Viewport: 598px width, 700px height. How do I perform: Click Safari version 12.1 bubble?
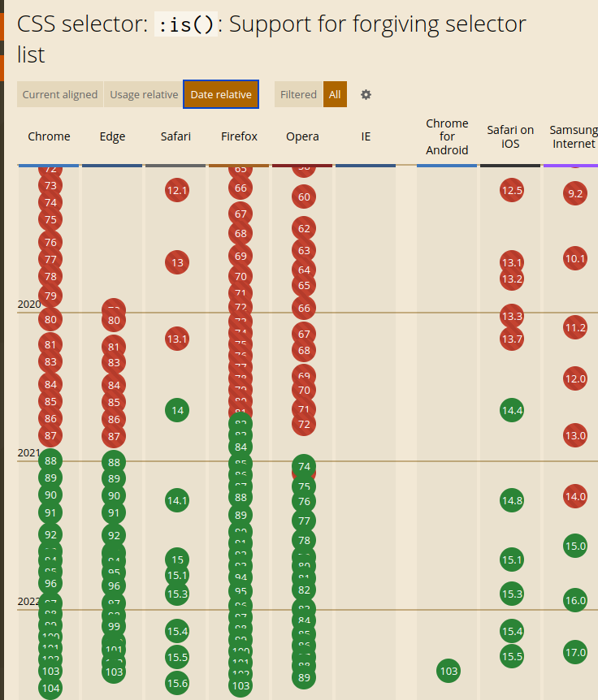(177, 192)
